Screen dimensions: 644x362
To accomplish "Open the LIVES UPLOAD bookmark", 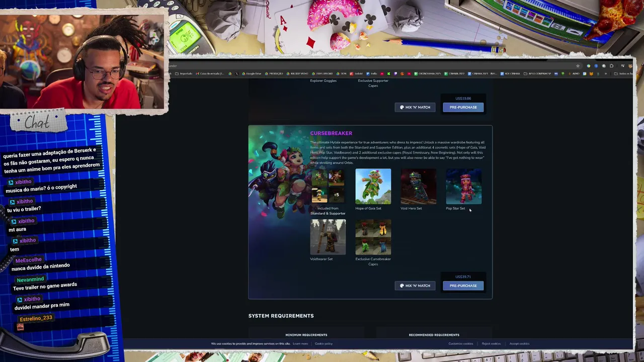I will pyautogui.click(x=322, y=73).
